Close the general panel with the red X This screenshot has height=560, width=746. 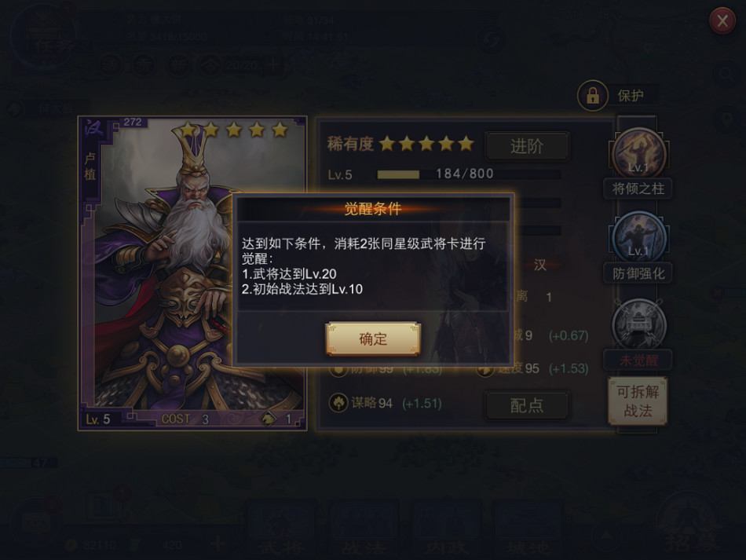coord(722,21)
